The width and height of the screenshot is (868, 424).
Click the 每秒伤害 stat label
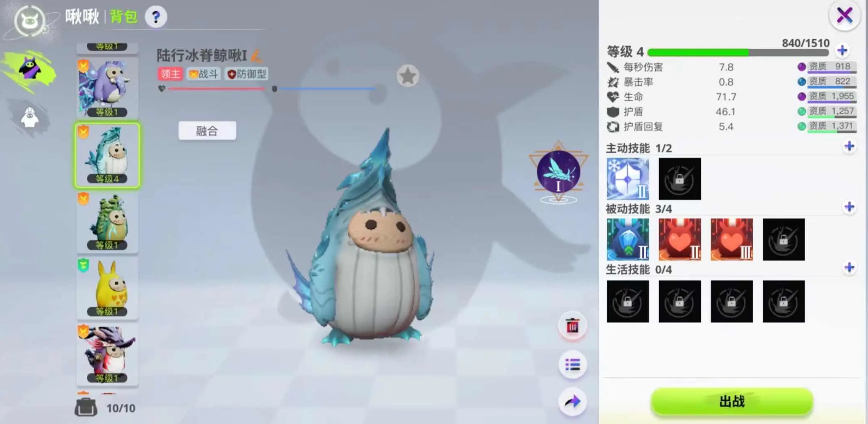[643, 67]
